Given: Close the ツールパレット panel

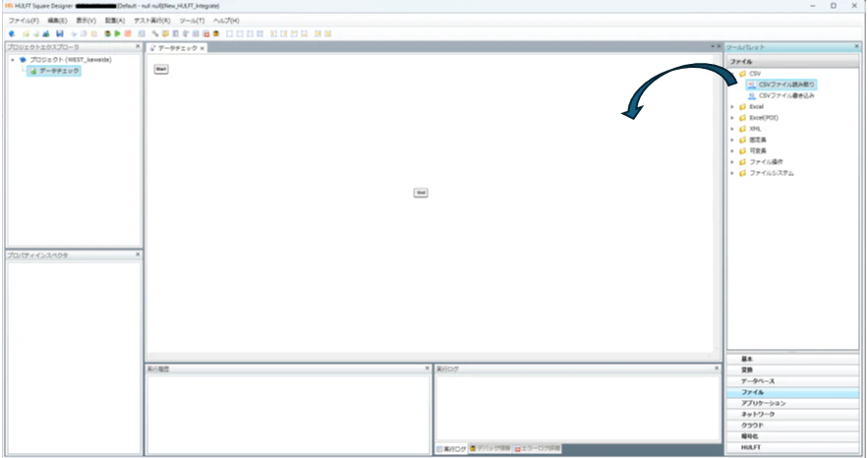Looking at the screenshot, I should (x=857, y=47).
